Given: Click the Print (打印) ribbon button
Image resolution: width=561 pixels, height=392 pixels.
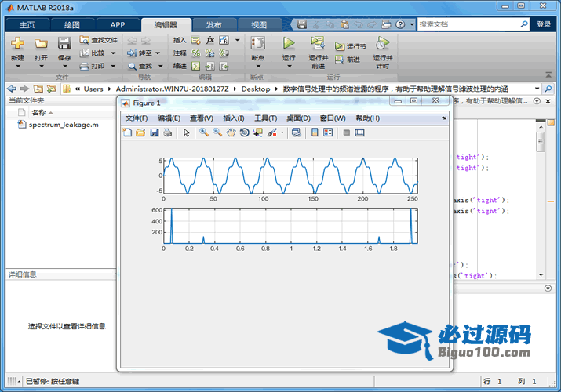Looking at the screenshot, I should pos(93,66).
